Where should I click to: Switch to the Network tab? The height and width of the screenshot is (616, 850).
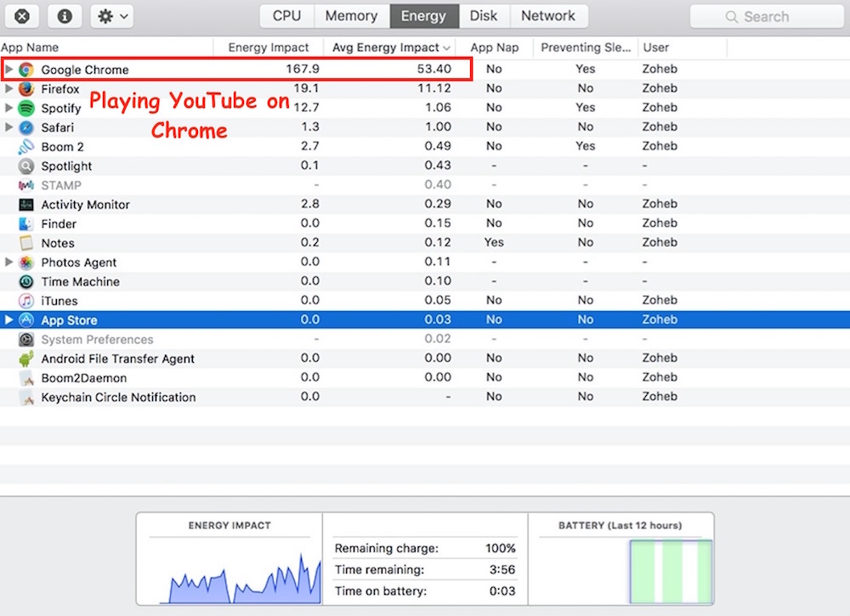tap(547, 16)
